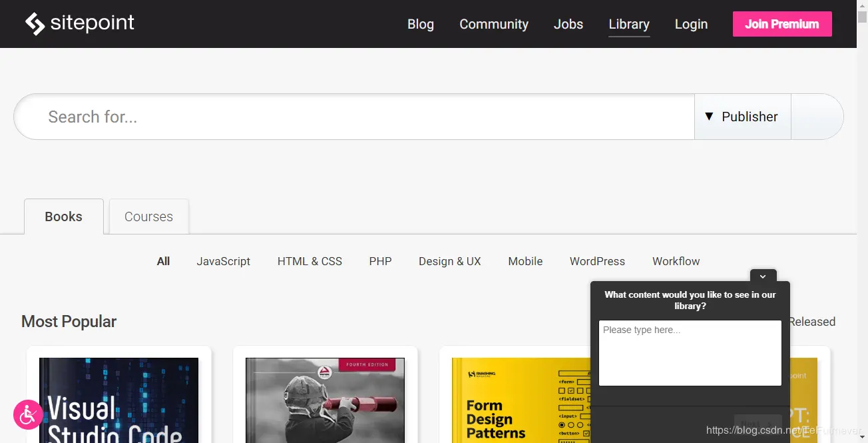The width and height of the screenshot is (868, 443).
Task: Go to Community in the navigation
Action: [x=494, y=24]
